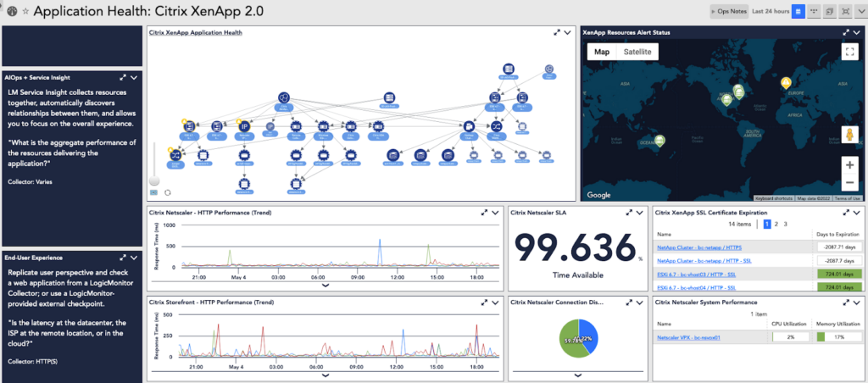868x383 pixels.
Task: Open map Keyboard shortcuts
Action: pos(774,198)
